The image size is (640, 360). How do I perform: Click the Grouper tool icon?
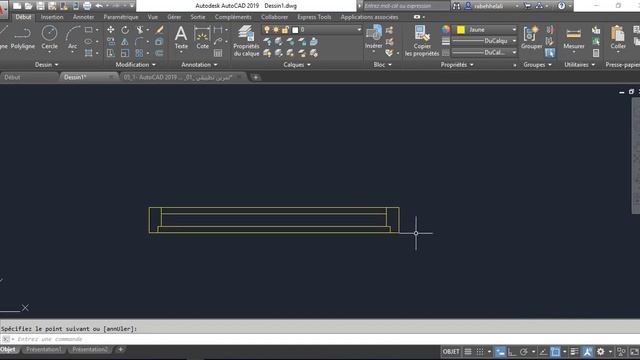(531, 38)
